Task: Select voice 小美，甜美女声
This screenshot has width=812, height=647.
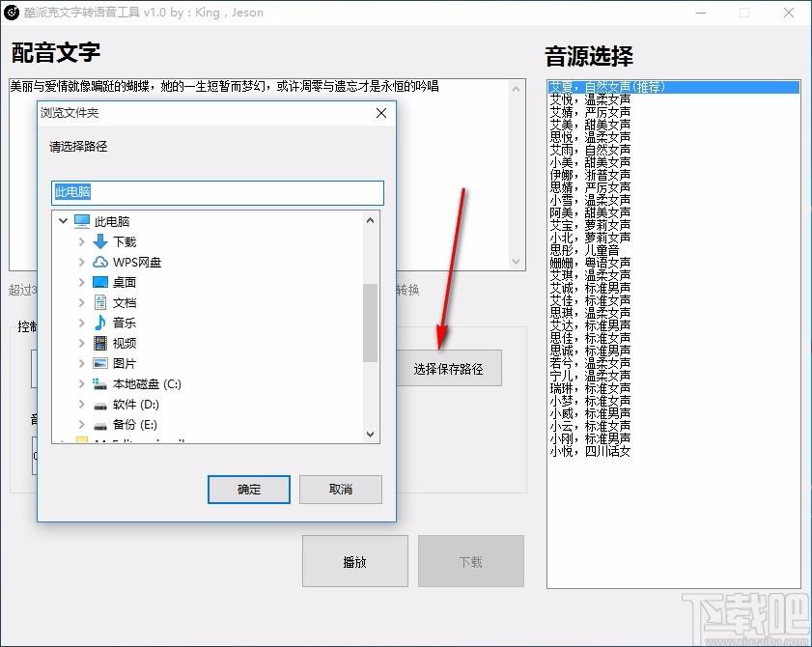Action: pos(590,162)
